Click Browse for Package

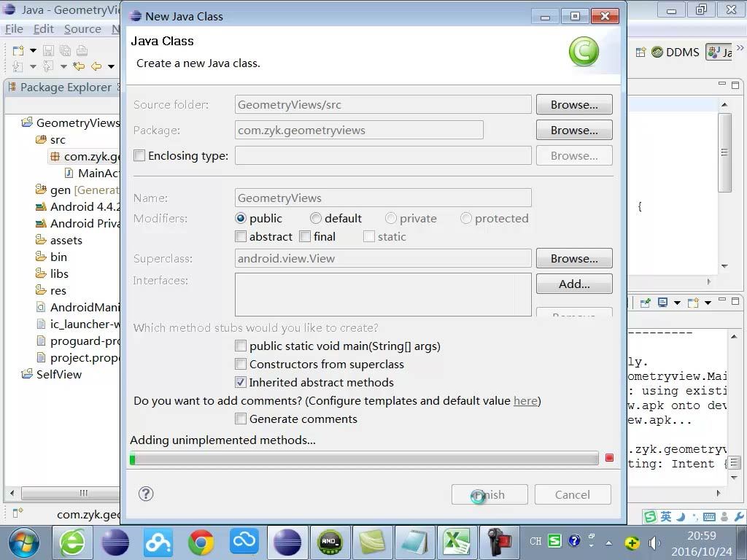[x=574, y=130]
